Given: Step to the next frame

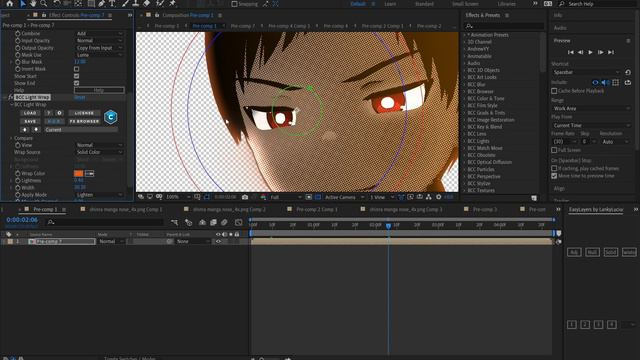Looking at the screenshot, I should pos(600,52).
